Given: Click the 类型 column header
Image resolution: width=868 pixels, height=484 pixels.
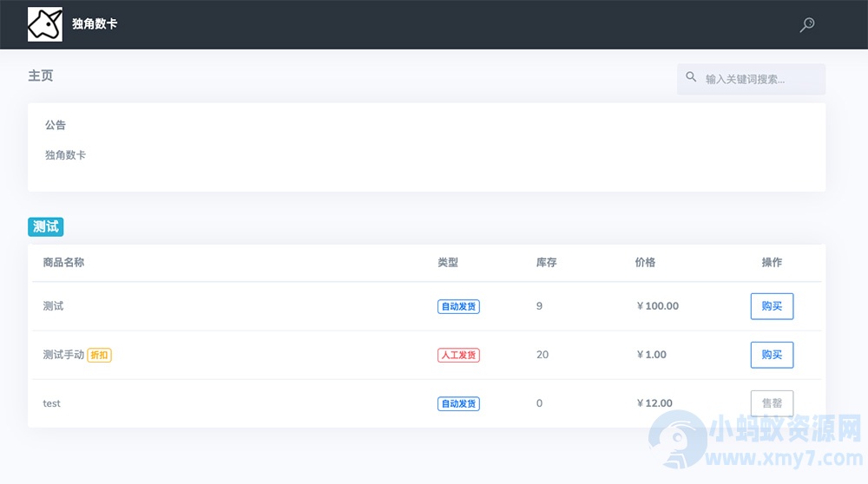Looking at the screenshot, I should click(x=448, y=262).
